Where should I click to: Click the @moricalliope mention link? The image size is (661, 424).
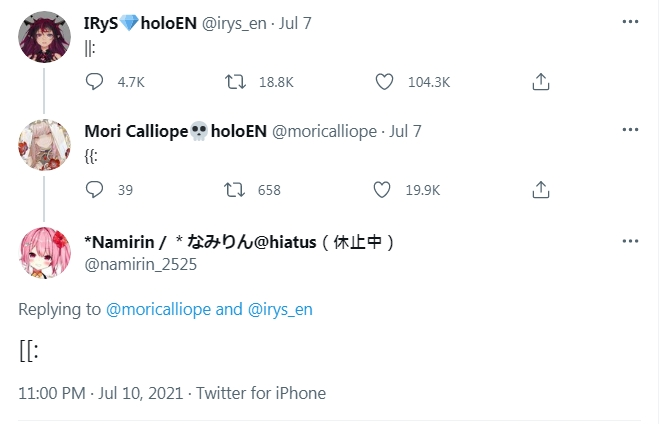click(158, 309)
